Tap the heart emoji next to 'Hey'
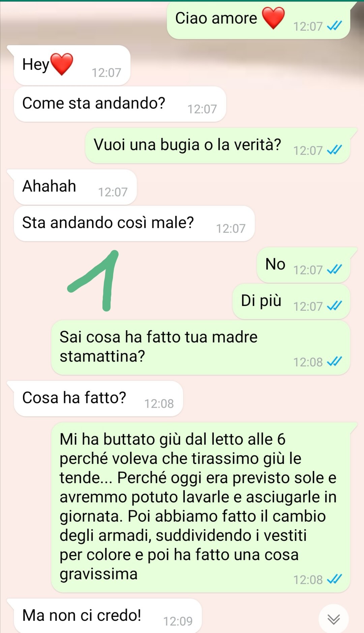364x633 pixels. click(62, 64)
